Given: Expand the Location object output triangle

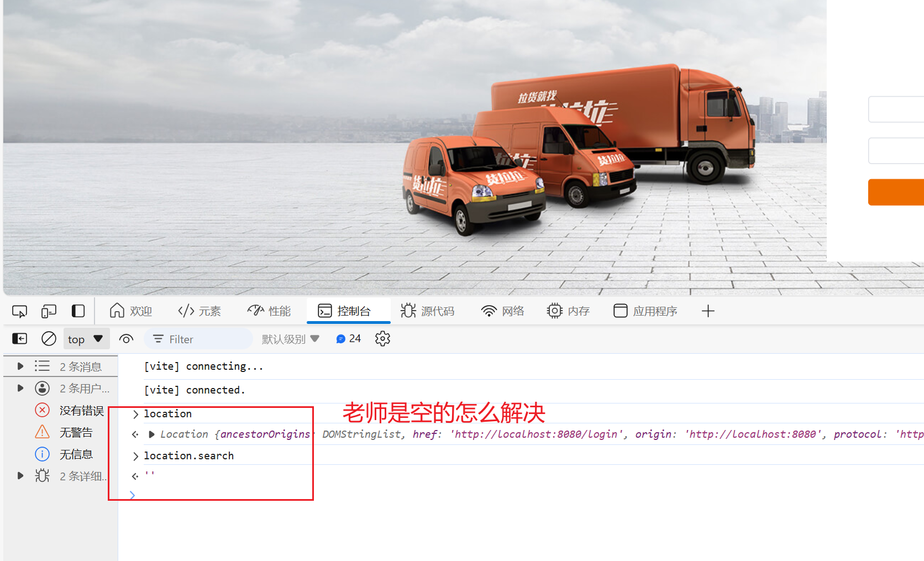Looking at the screenshot, I should [x=151, y=434].
